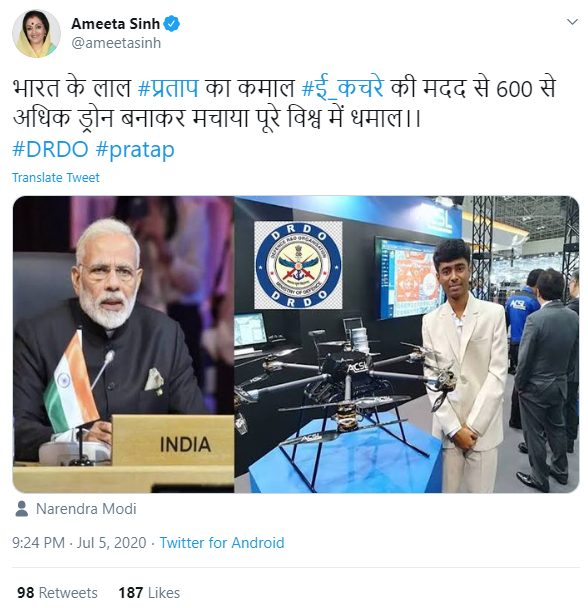
Task: Open the Narendra Modi photo on left
Action: point(123,344)
